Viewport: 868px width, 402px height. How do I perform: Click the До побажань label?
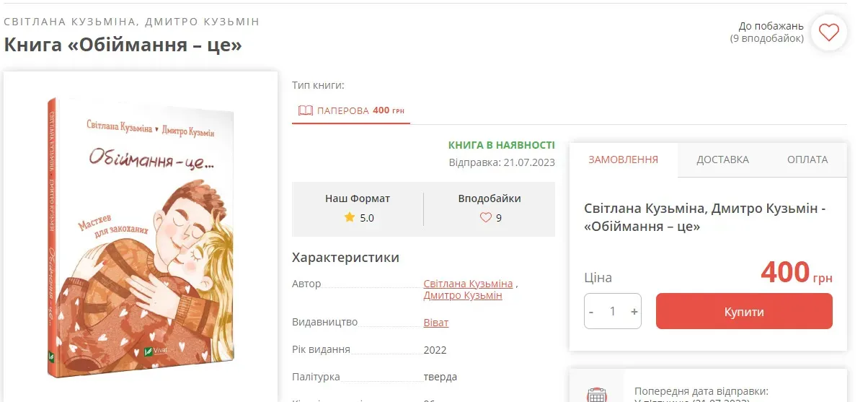771,26
